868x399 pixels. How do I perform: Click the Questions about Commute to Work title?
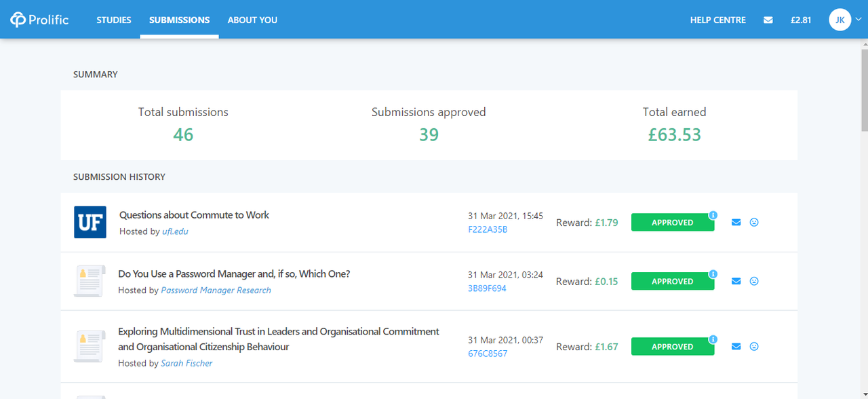click(194, 215)
